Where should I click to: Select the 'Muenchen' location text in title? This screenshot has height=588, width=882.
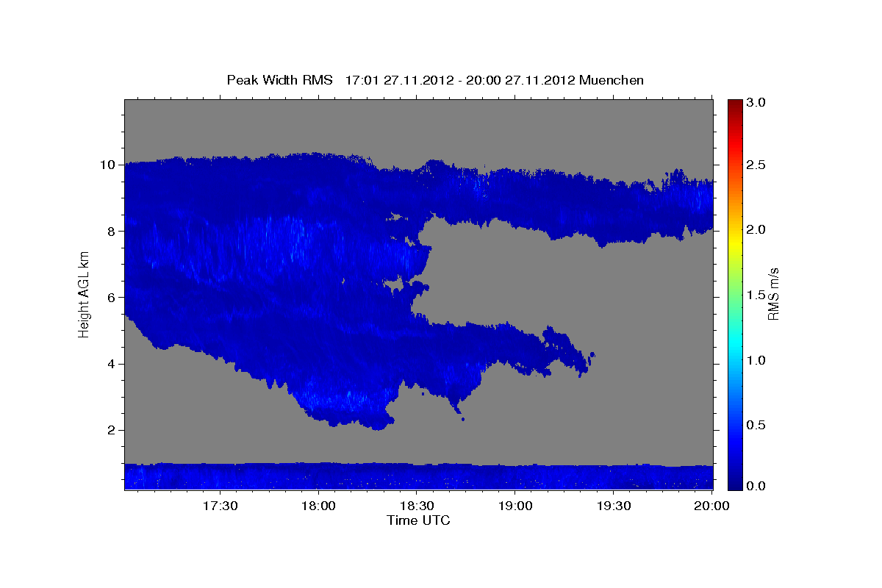612,80
